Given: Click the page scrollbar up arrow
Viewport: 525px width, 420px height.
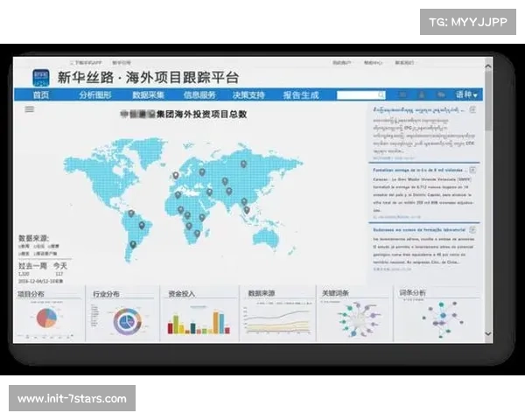Looking at the screenshot, I should pos(488,66).
